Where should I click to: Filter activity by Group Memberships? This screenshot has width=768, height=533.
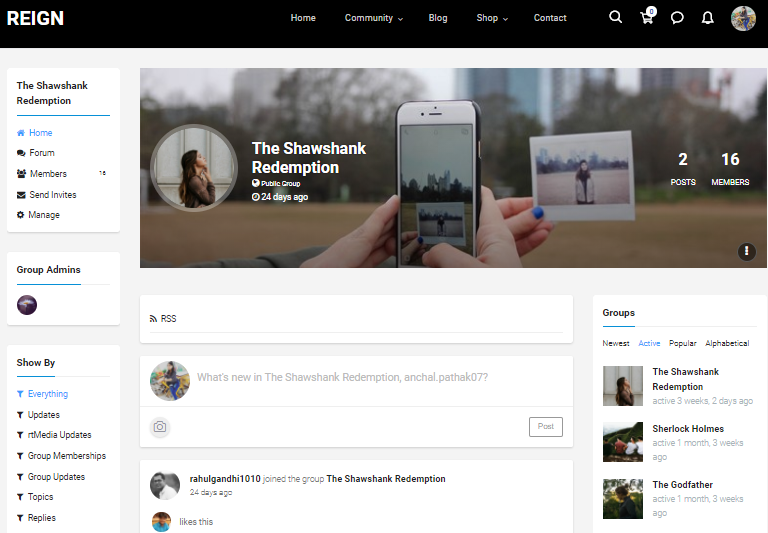click(x=61, y=456)
